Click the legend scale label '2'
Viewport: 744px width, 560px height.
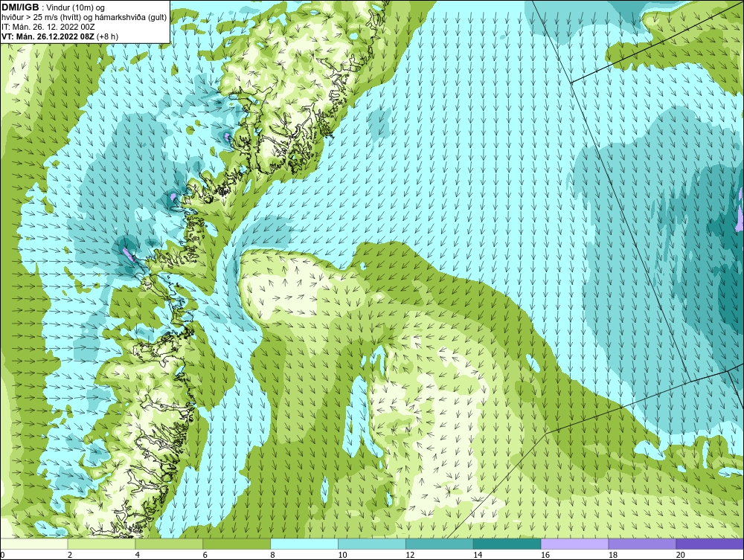point(70,555)
